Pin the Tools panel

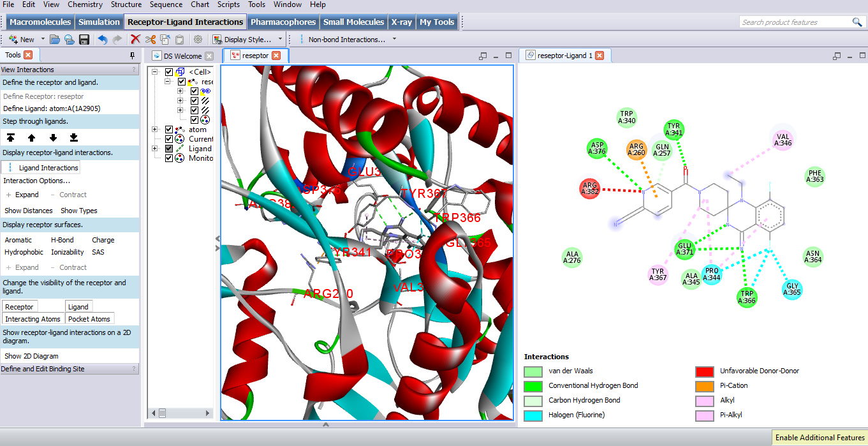point(131,55)
